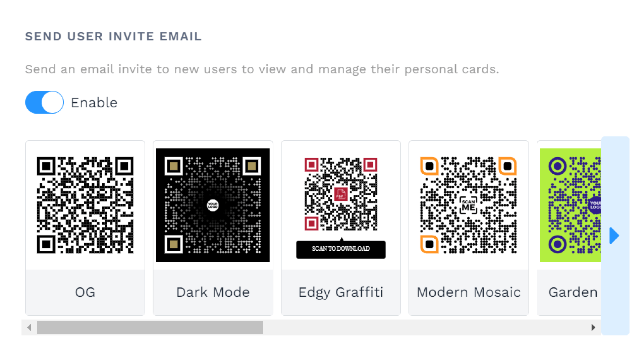Click the SEND USER INVITE EMAIL heading
This screenshot has width=644, height=362.
tap(113, 36)
